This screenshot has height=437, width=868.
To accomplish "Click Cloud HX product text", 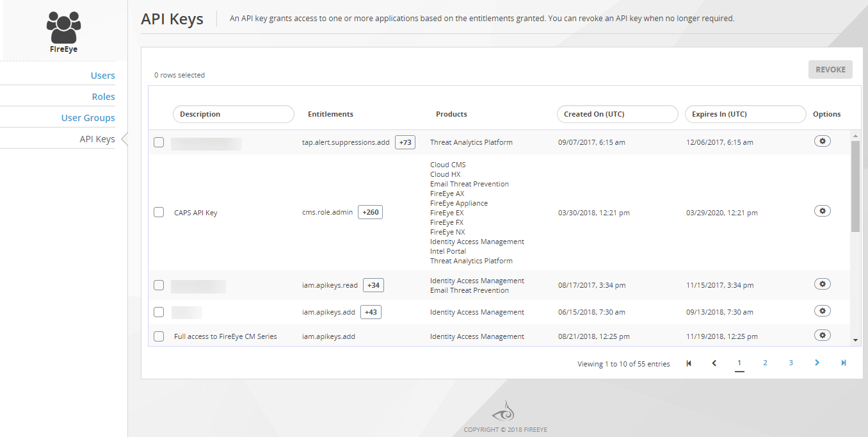I will [445, 174].
